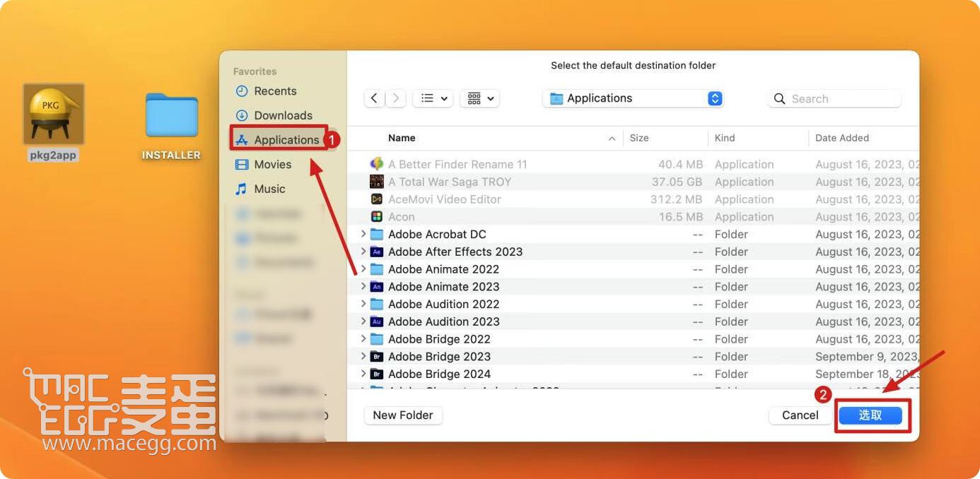
Task: Sort by the Size column header
Action: click(639, 138)
